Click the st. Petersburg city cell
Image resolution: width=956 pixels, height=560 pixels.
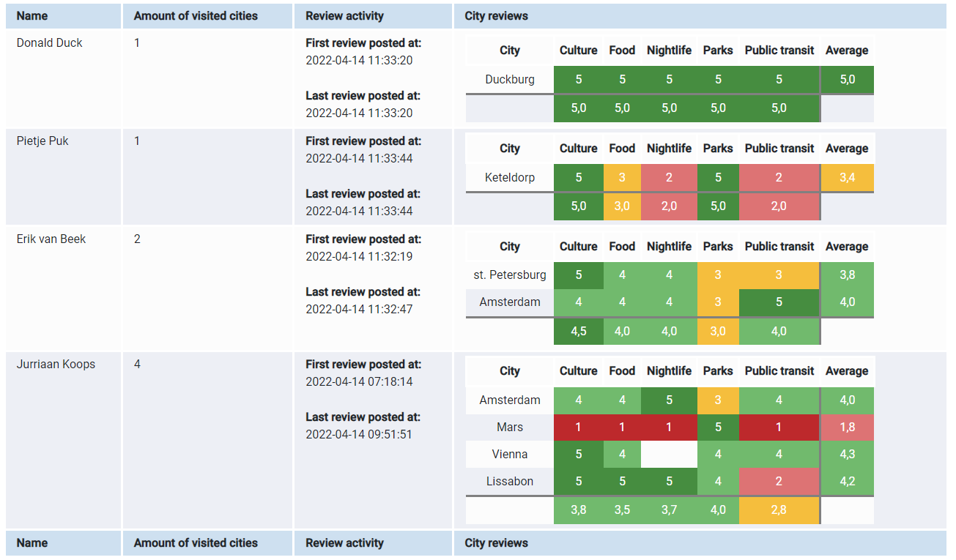point(510,275)
